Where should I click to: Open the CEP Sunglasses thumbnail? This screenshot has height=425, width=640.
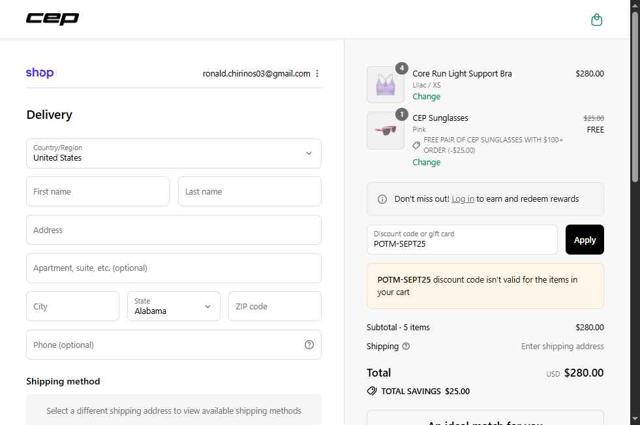(x=385, y=131)
